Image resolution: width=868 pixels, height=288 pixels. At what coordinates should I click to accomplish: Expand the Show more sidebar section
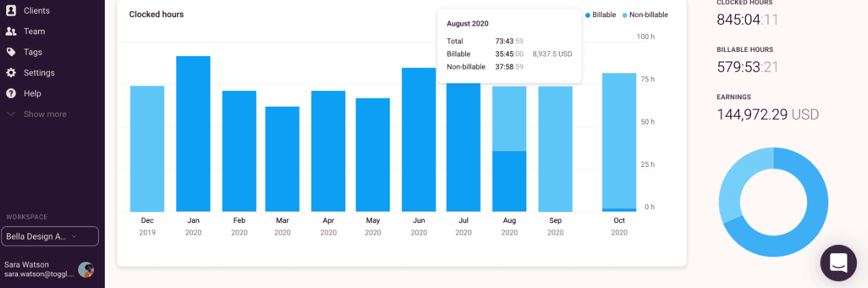pos(45,114)
